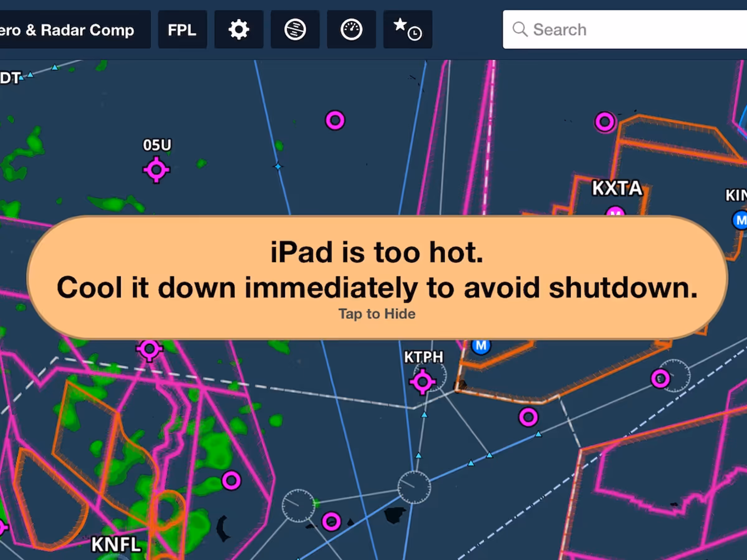Open the instrument gauge panel icon
747x560 pixels.
pos(351,30)
